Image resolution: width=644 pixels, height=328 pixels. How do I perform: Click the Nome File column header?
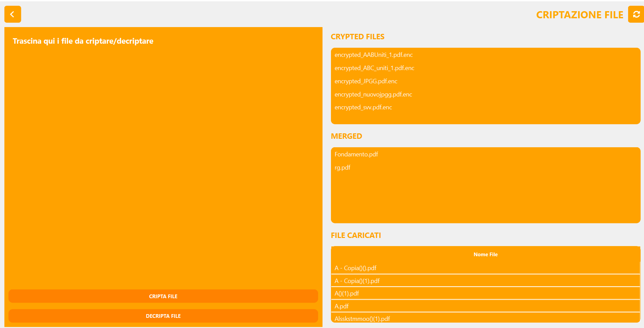click(485, 254)
